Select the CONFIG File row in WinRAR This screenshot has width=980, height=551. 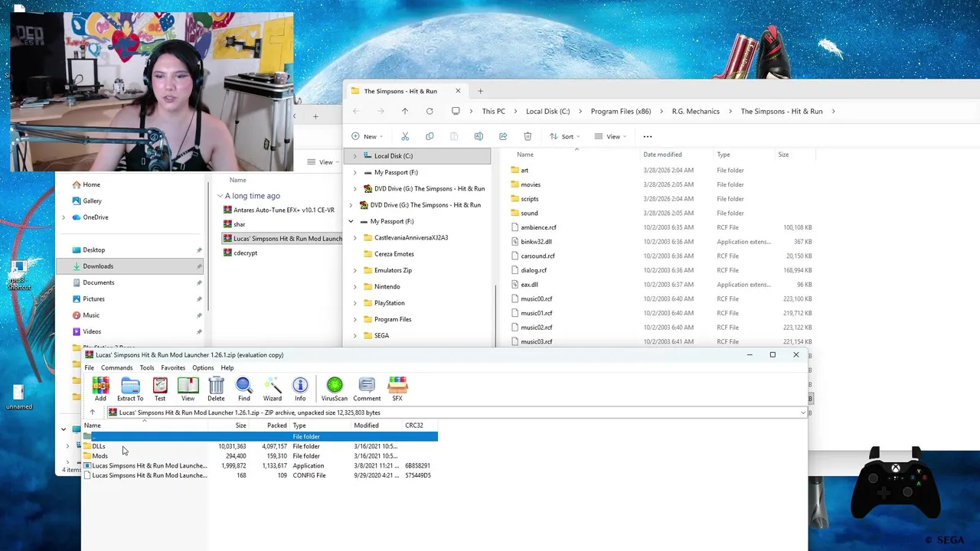pos(260,475)
